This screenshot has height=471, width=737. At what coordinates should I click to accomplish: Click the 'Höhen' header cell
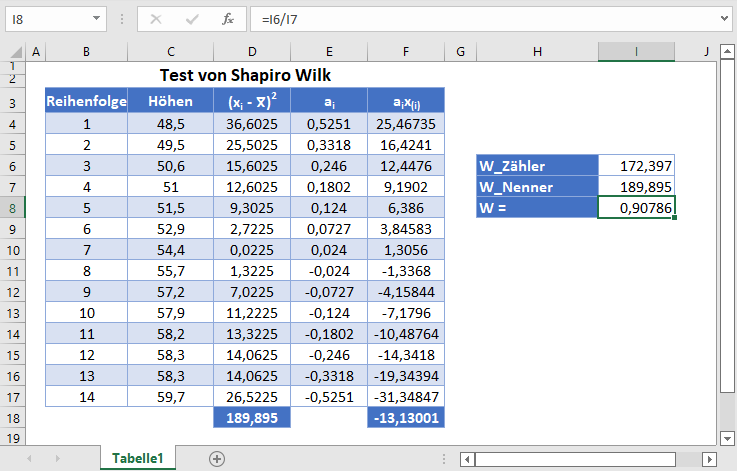tap(171, 101)
